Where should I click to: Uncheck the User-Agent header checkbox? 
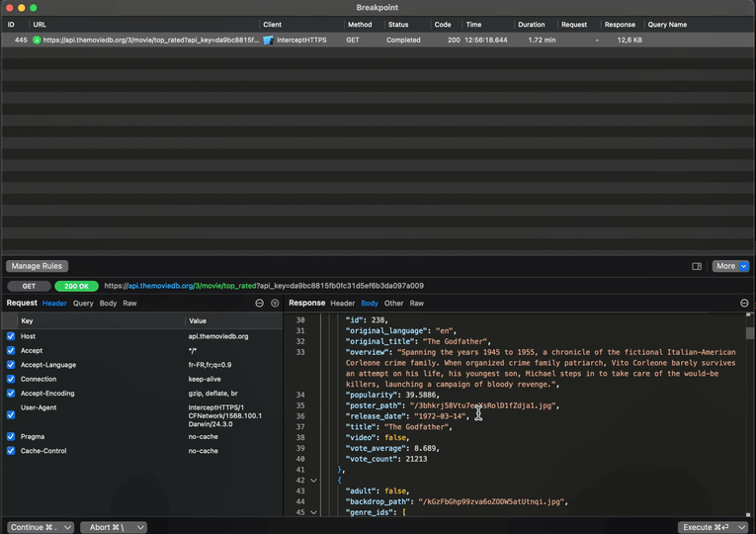point(11,414)
